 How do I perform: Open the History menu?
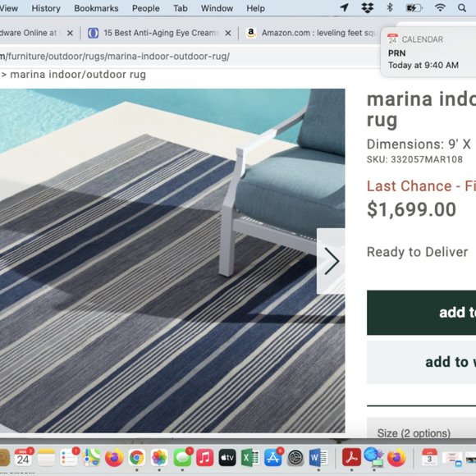click(x=46, y=8)
